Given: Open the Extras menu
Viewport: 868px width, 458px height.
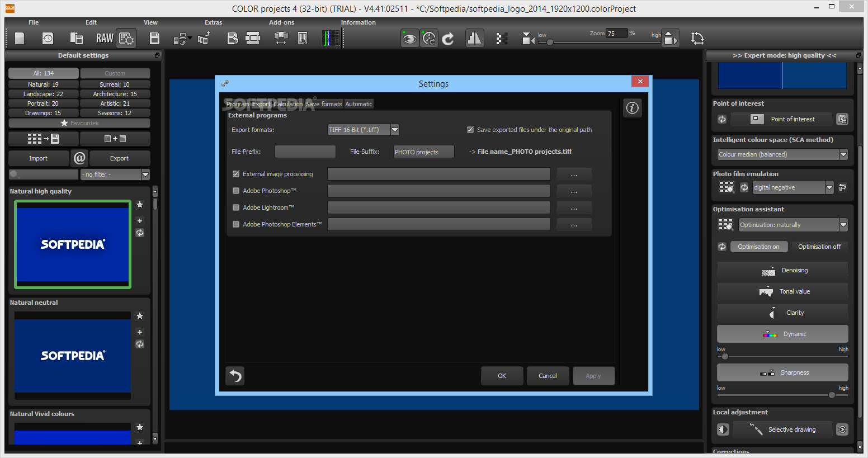Looking at the screenshot, I should tap(213, 22).
